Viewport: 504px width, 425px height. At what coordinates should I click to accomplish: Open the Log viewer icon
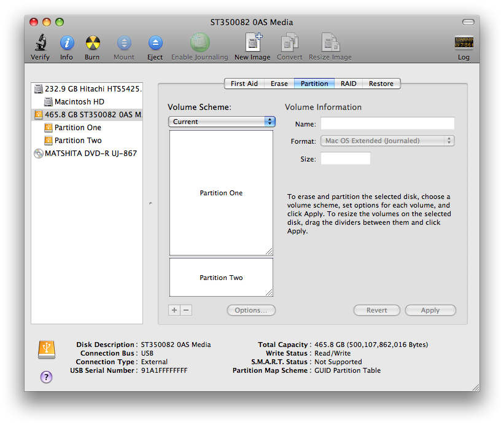tap(463, 44)
